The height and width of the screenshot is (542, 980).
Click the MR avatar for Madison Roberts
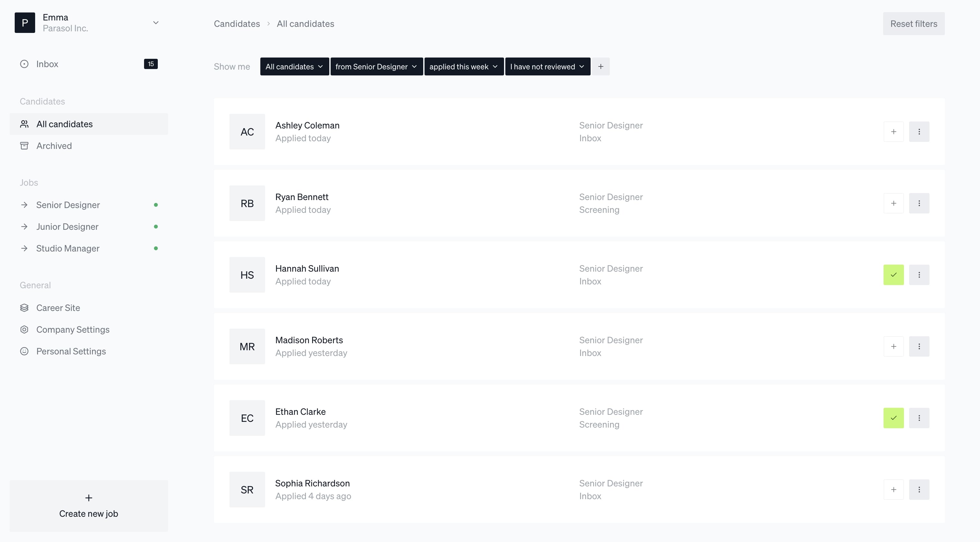coord(247,346)
